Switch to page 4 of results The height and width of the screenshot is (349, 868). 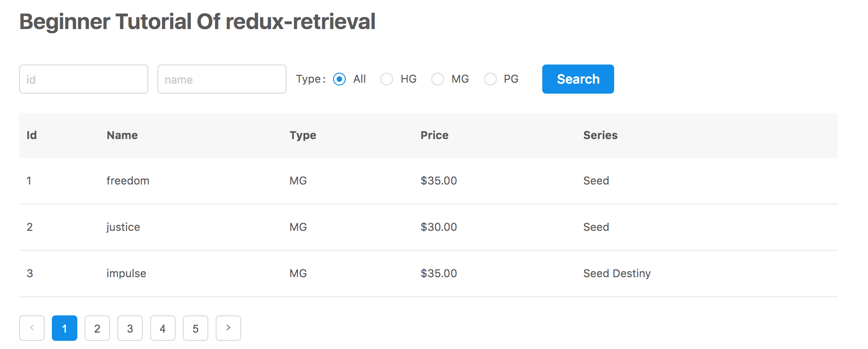click(163, 328)
